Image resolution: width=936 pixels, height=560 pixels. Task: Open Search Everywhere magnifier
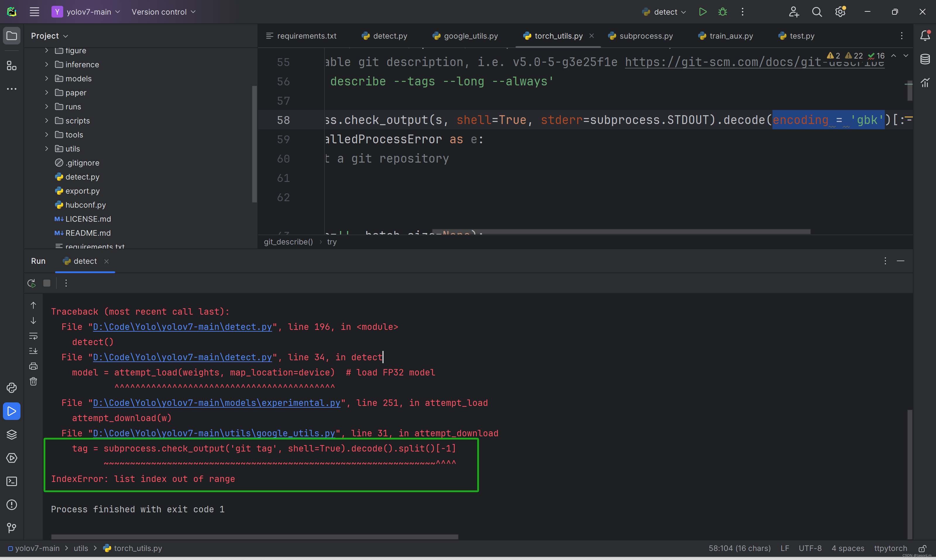tap(817, 12)
